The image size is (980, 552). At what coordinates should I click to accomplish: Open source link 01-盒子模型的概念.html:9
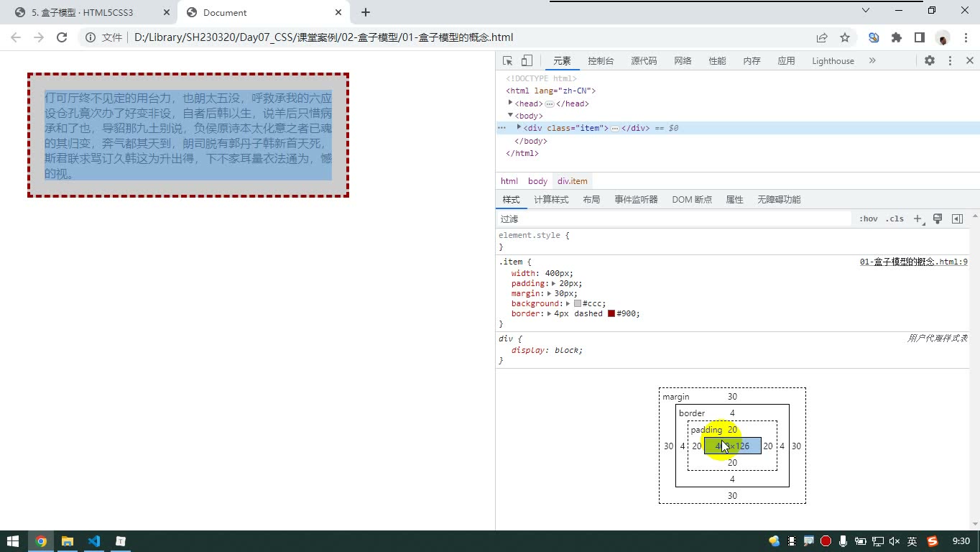coord(913,262)
